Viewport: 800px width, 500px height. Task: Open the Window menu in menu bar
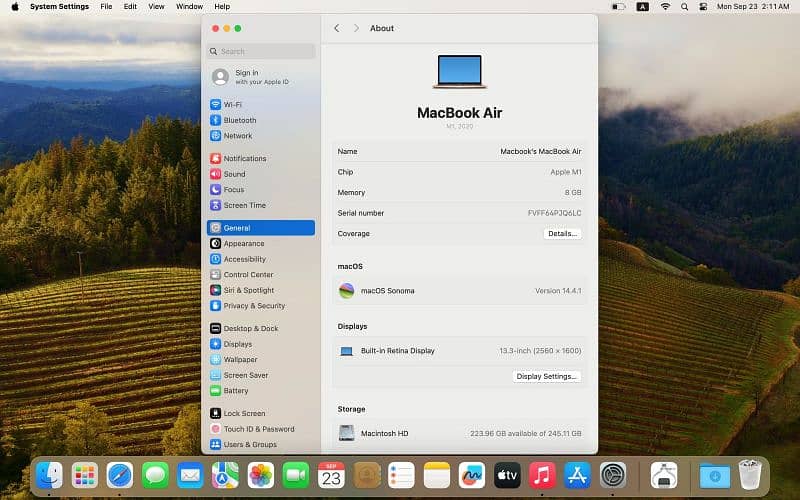189,6
